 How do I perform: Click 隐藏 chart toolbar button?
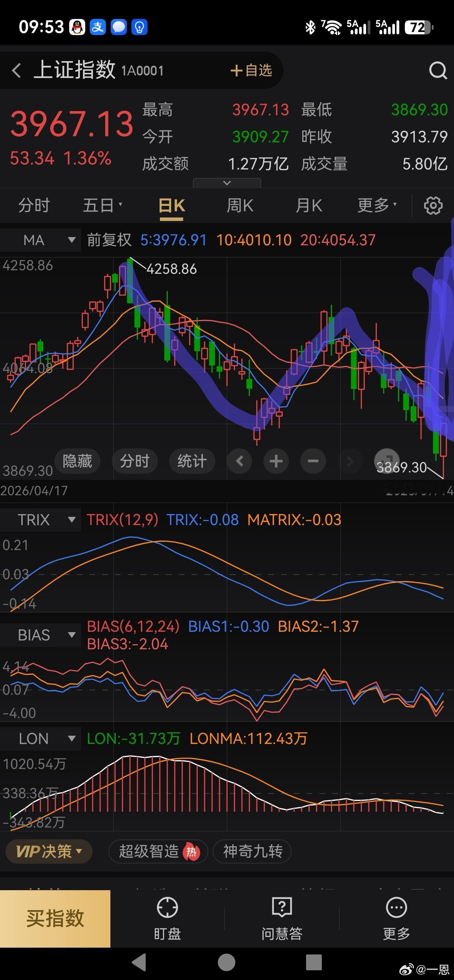click(77, 461)
